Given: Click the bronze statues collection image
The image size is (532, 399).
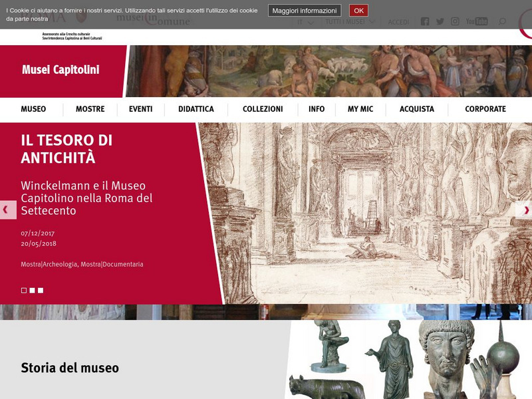Looking at the screenshot, I should coord(409,360).
